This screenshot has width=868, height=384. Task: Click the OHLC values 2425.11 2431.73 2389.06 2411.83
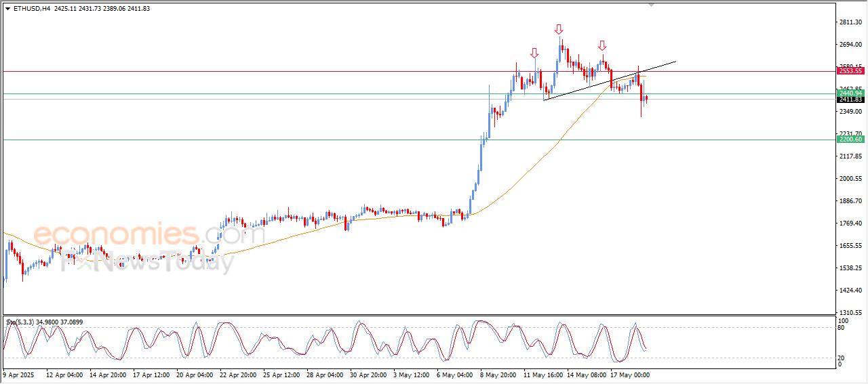point(102,9)
